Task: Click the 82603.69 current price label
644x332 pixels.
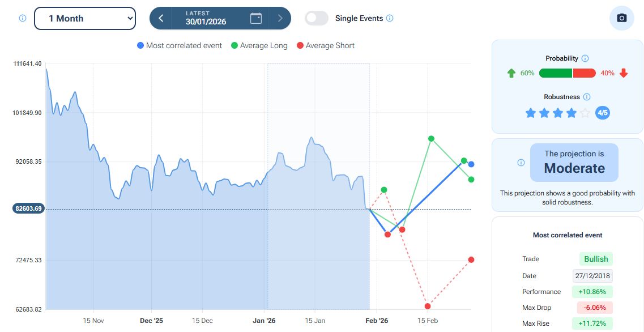Action: 29,208
